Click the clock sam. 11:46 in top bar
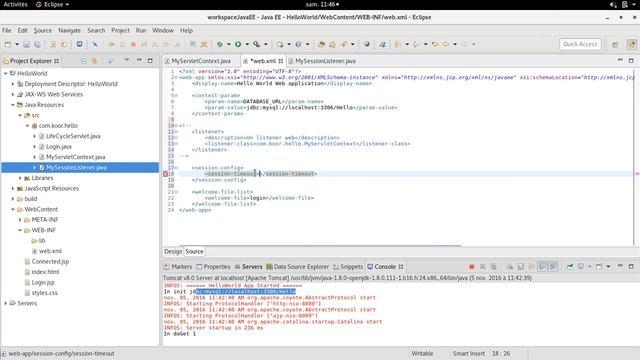 pos(322,4)
